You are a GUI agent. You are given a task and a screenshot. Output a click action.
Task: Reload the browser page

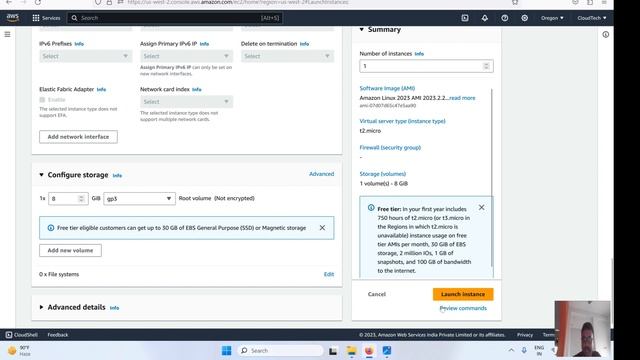38,2
